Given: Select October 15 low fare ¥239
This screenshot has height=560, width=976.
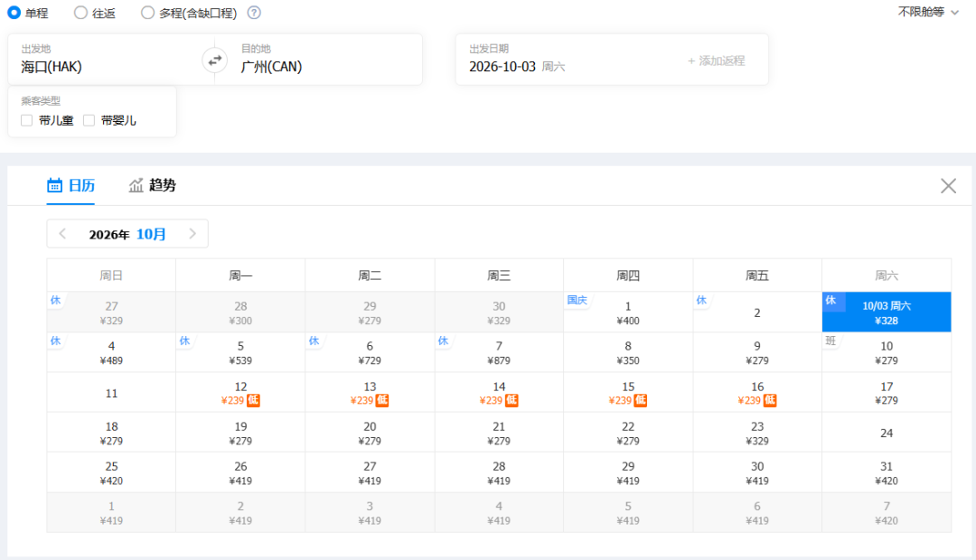Looking at the screenshot, I should tap(628, 393).
